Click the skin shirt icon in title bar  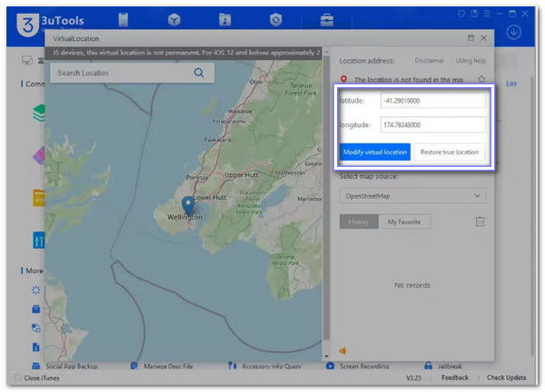point(461,14)
